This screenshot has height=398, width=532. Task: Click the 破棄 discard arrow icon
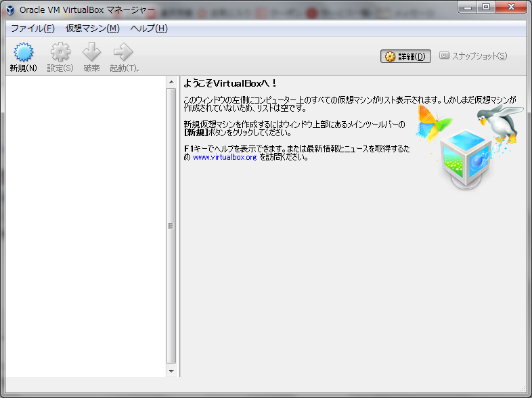[x=91, y=57]
